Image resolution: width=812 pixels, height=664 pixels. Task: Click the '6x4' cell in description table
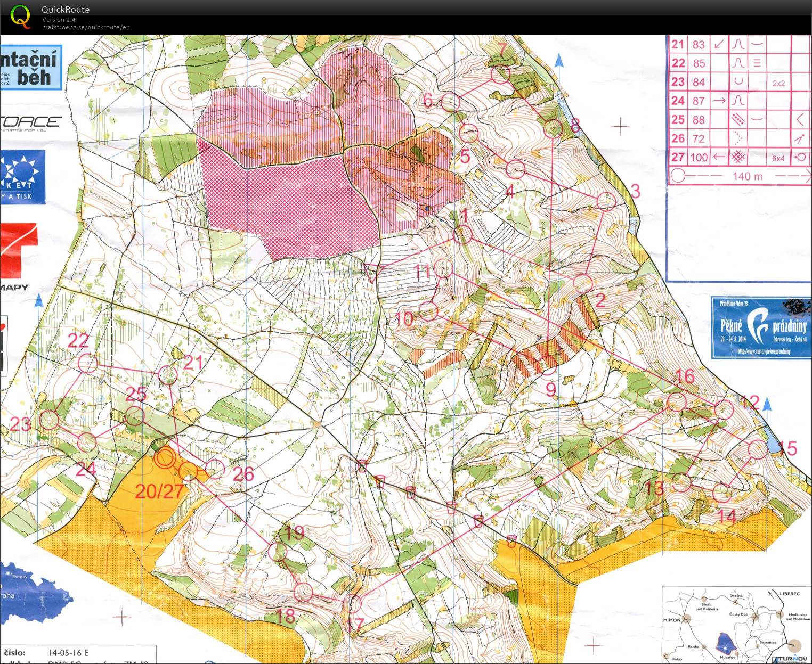coord(778,159)
